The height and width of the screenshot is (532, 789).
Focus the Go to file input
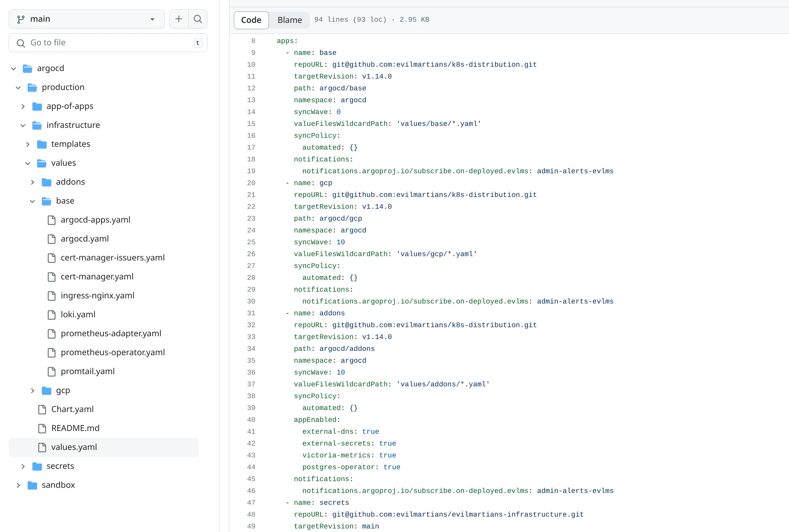(108, 43)
